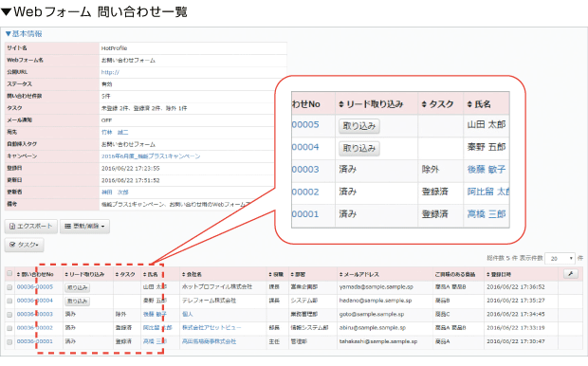
Task: Click the date 2016/06/22 17:30:47 cell
Action: [x=516, y=341]
